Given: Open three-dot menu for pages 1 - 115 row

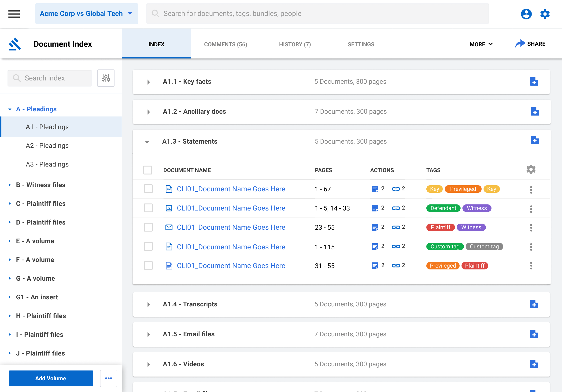Looking at the screenshot, I should tap(531, 247).
